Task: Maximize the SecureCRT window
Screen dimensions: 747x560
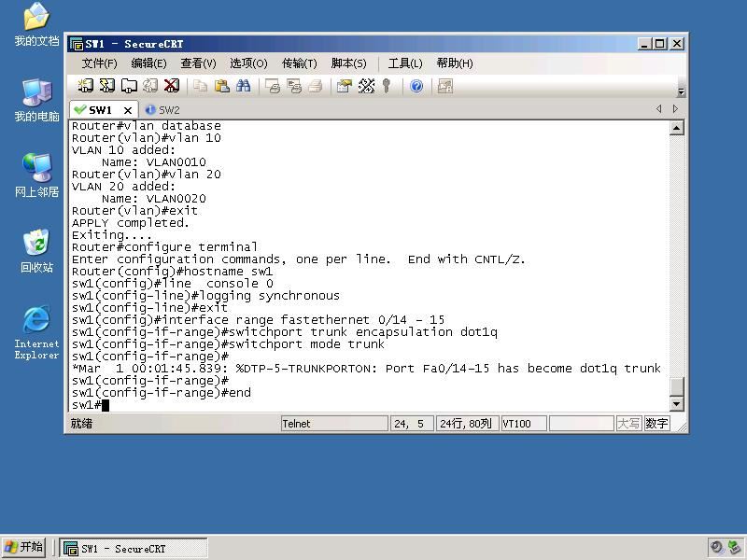Action: (660, 44)
